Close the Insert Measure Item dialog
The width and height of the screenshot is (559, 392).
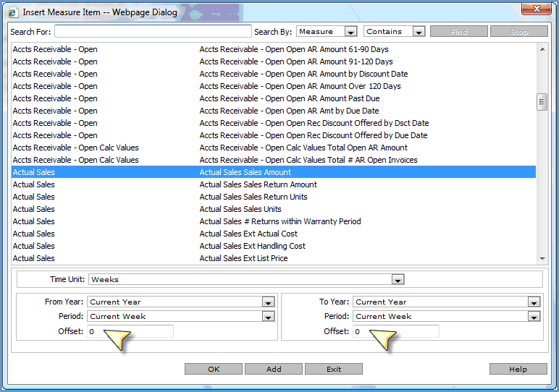click(536, 12)
